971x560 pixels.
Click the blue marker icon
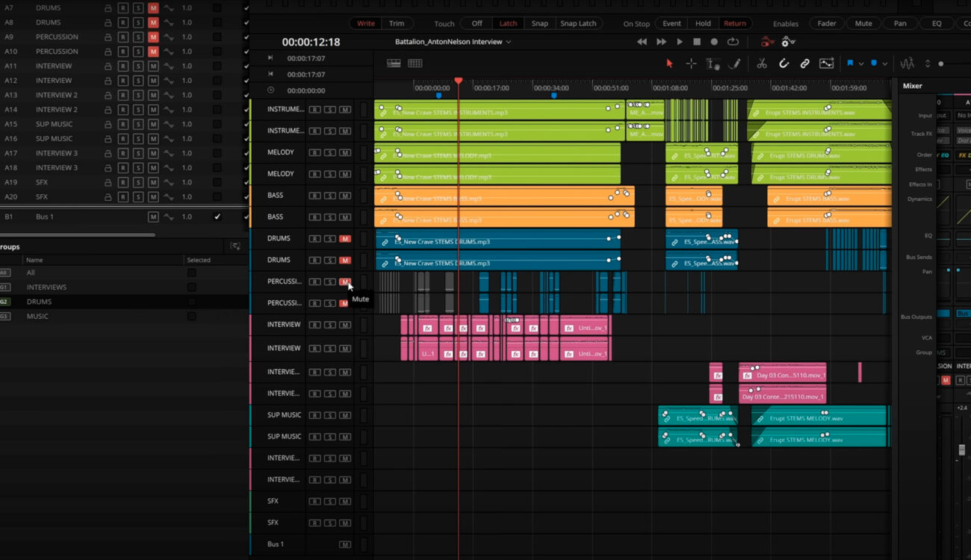tap(873, 63)
